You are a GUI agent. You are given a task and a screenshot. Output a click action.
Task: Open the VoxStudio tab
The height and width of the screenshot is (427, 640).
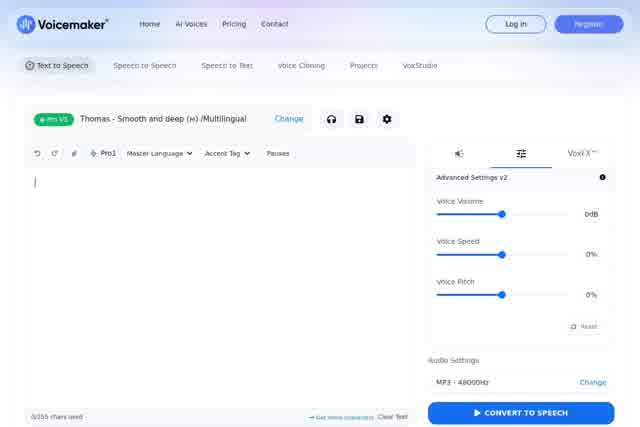point(420,65)
